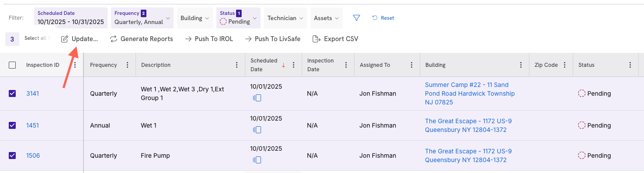The height and width of the screenshot is (173, 644).
Task: Open the Building filter dropdown
Action: (195, 18)
